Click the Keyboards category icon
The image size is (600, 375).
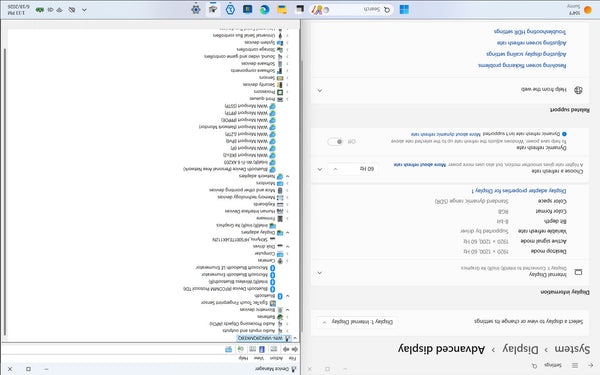click(x=280, y=204)
